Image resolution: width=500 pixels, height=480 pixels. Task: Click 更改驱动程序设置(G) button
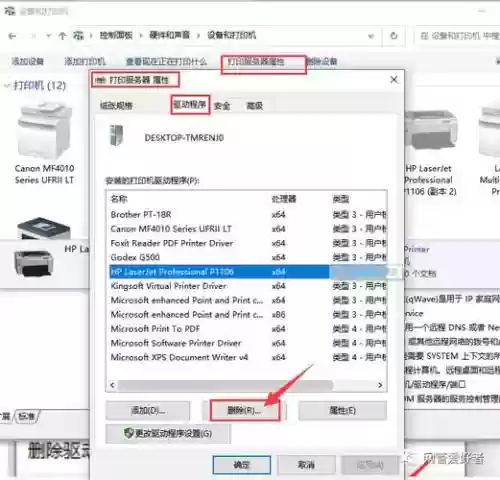[168, 434]
